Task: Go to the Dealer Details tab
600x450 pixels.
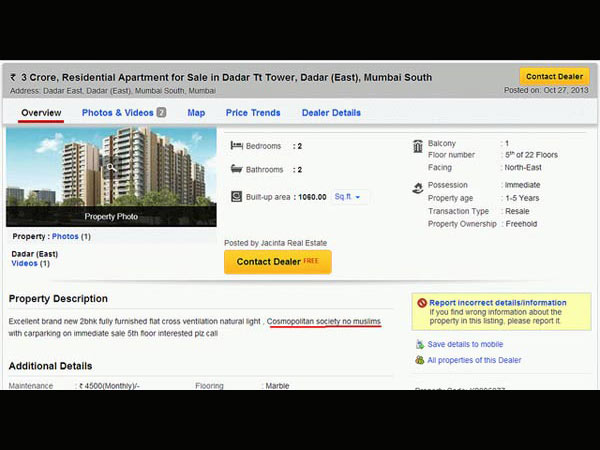Action: click(331, 113)
